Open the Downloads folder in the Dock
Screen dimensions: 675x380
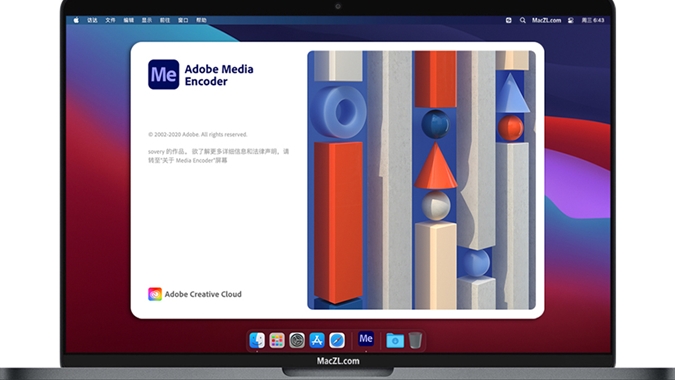pos(395,340)
